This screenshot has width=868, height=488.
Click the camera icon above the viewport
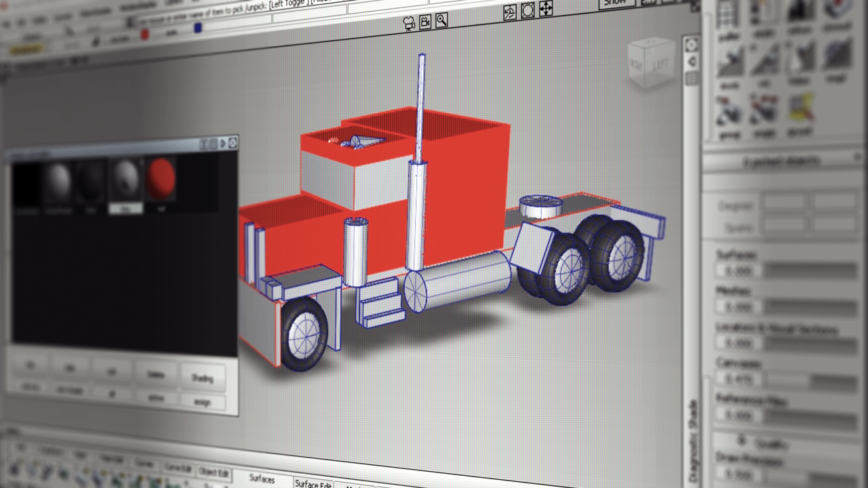tap(408, 23)
